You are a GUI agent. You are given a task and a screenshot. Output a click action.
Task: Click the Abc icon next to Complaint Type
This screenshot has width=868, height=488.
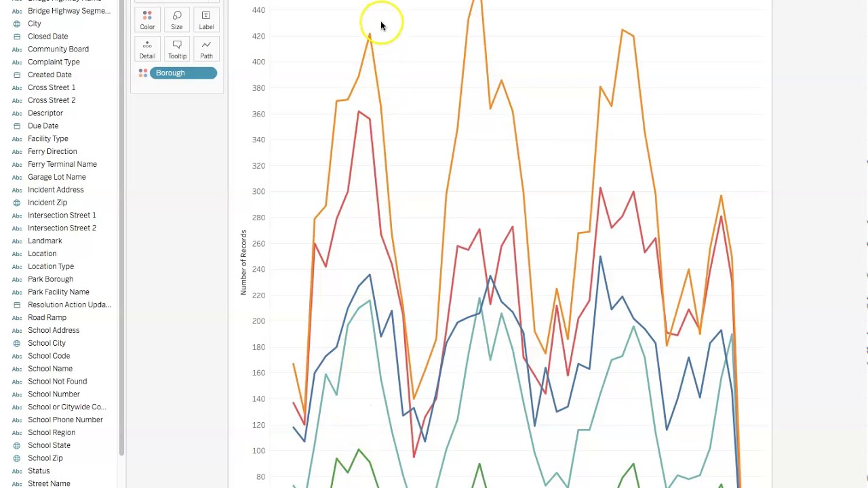pos(17,62)
